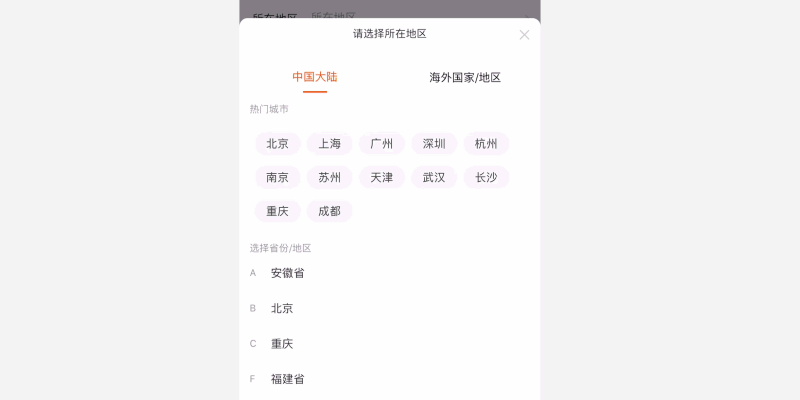The image size is (800, 400).
Task: Select 重庆 in province list
Action: click(x=282, y=343)
